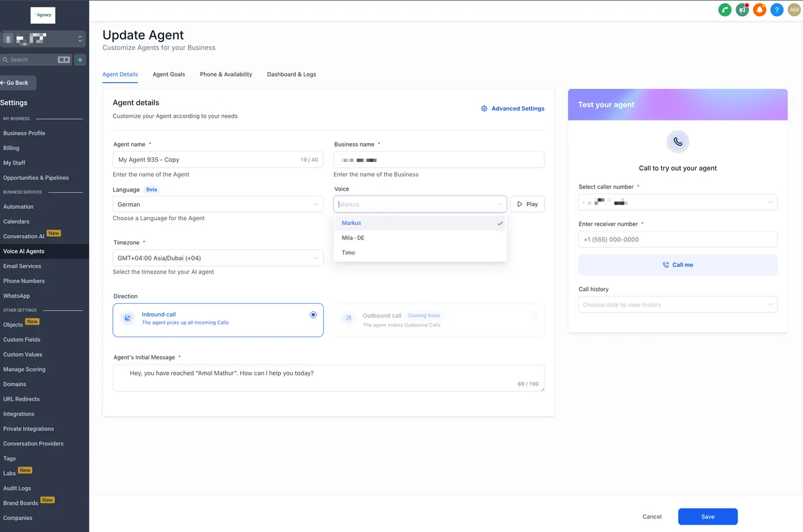Click the green lightning quick-actions icon

point(80,60)
